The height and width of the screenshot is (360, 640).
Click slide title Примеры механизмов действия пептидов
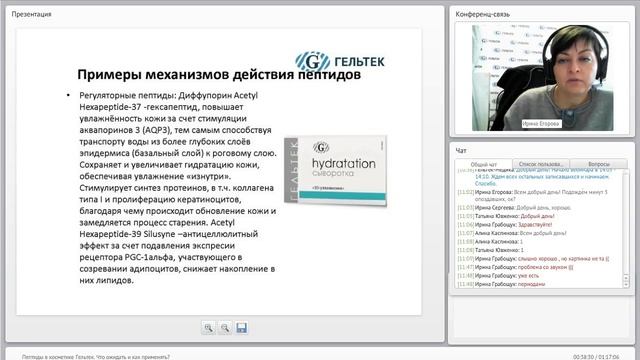click(219, 75)
